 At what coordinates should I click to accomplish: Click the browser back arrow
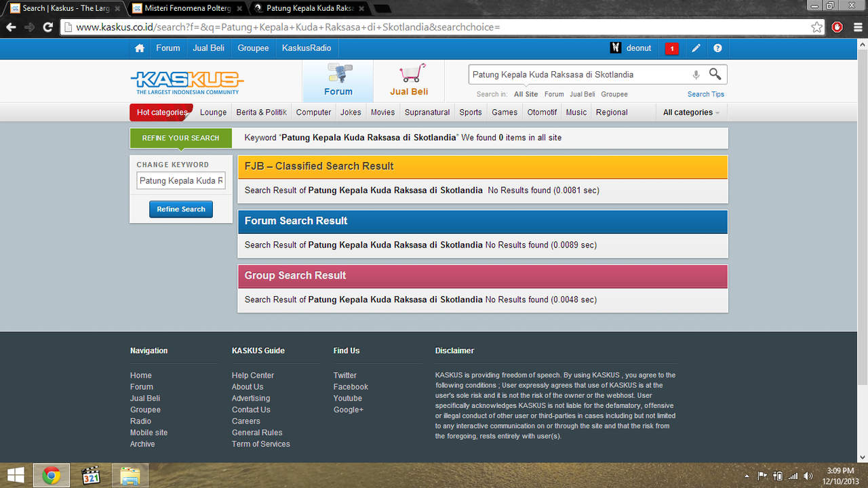point(11,27)
